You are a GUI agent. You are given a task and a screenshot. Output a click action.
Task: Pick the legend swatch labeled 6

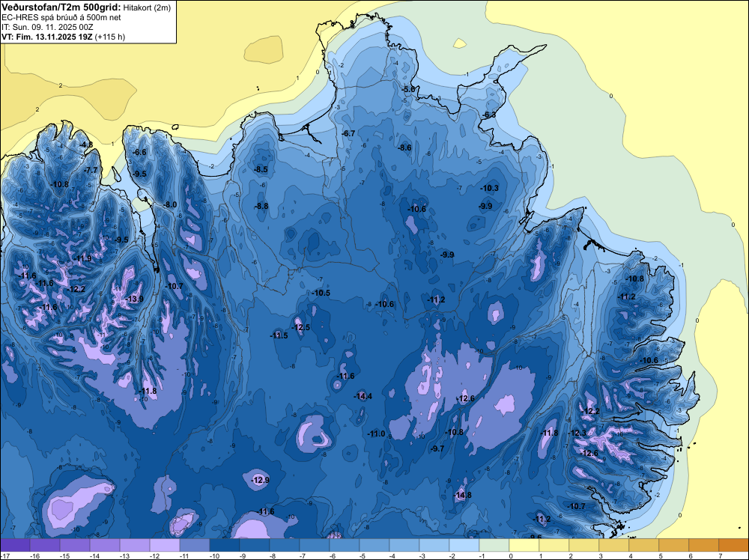(704, 545)
